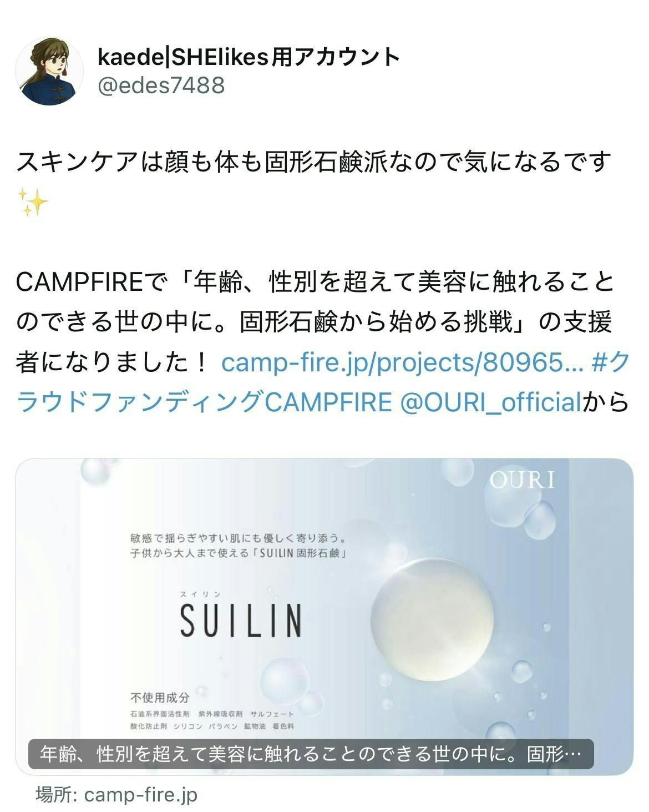Tap the round soap image in the card
This screenshot has height=812, width=649.
click(x=432, y=619)
